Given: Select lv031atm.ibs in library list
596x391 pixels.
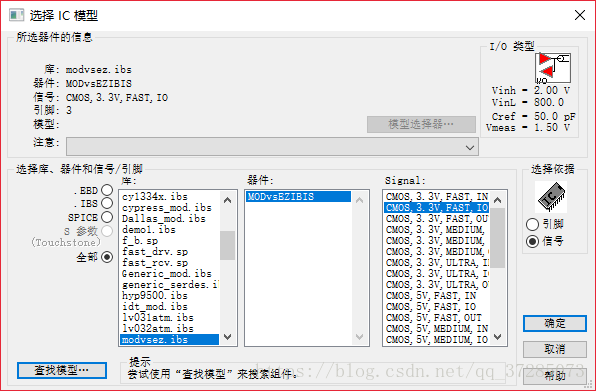Looking at the screenshot, I should 170,318.
